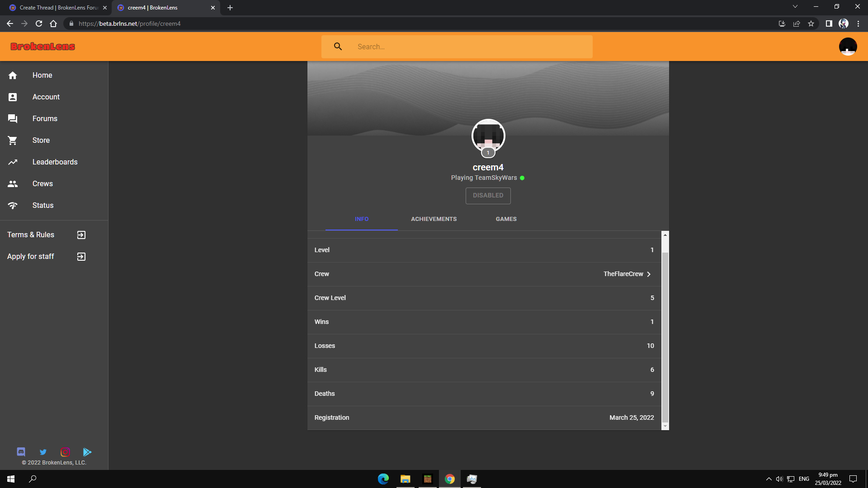
Task: Click the info list scrollbar down arrow
Action: (x=665, y=426)
